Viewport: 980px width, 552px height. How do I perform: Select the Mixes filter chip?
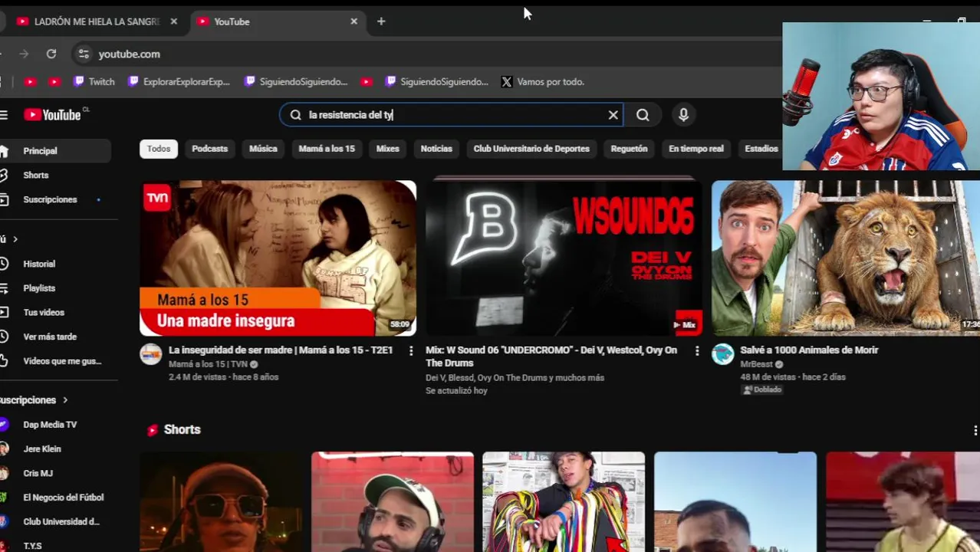387,149
